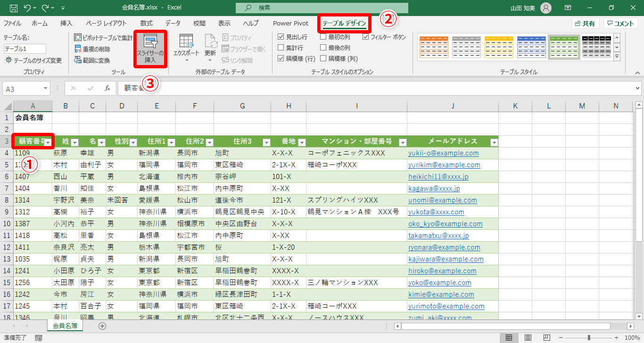Open the heikichi11@xxxx.jp email link

click(x=438, y=177)
